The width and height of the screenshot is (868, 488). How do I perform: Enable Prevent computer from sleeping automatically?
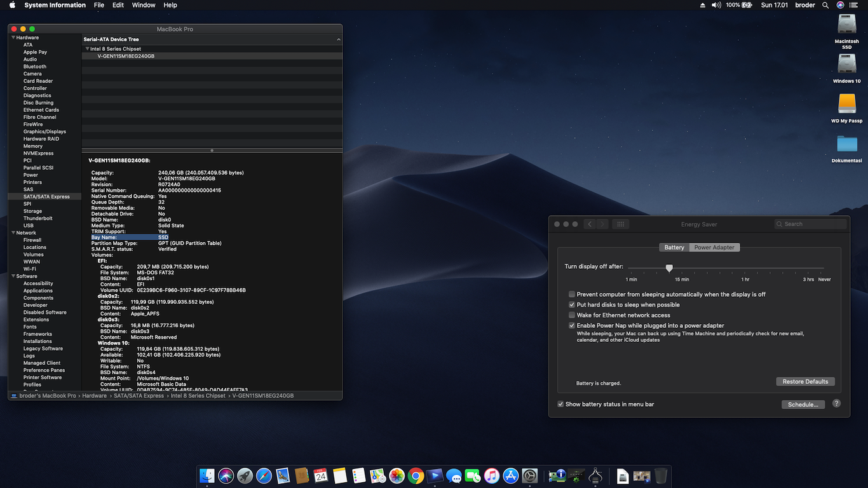point(572,295)
